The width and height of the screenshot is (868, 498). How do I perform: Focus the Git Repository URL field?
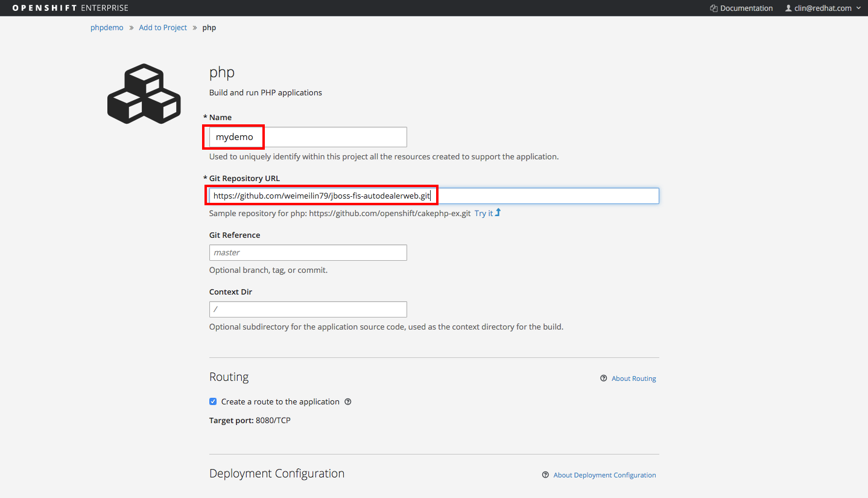click(434, 196)
